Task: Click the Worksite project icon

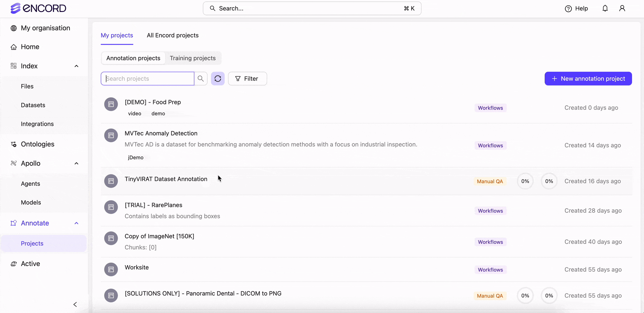Action: [x=111, y=269]
